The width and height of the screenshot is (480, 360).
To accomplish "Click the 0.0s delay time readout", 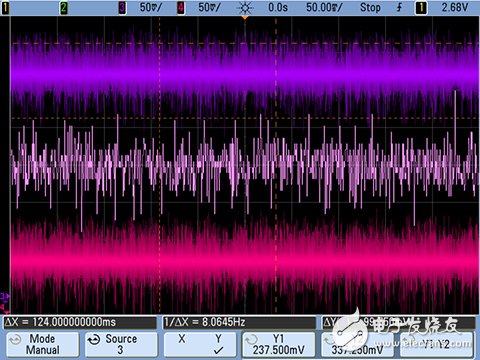I will (x=278, y=7).
